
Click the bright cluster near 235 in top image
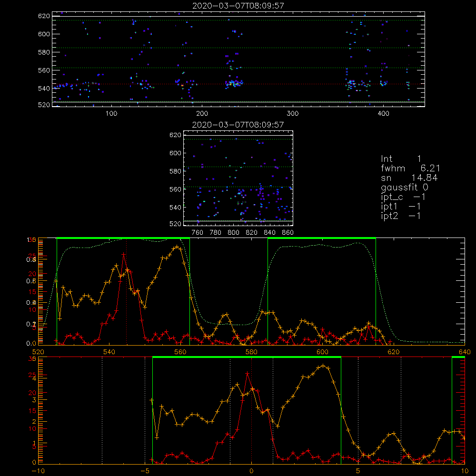pos(234,82)
